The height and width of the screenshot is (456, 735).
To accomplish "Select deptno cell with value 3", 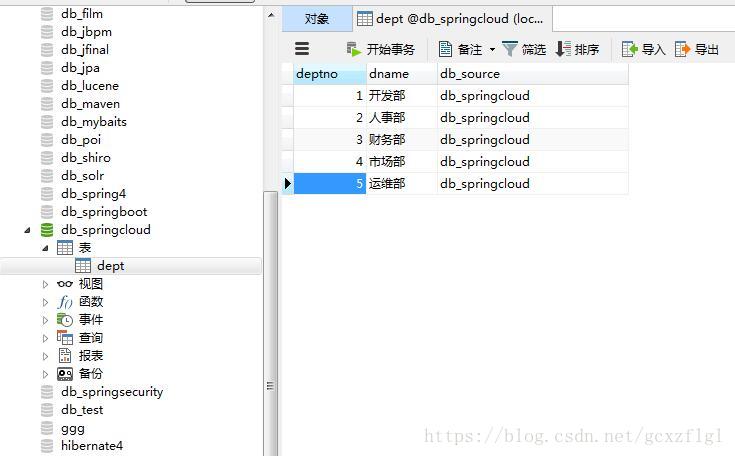I will (x=330, y=140).
